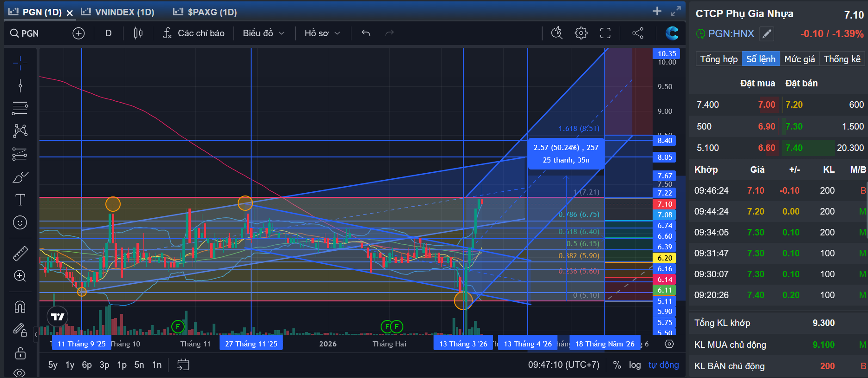Toggle percent scale on price axis

point(617,365)
